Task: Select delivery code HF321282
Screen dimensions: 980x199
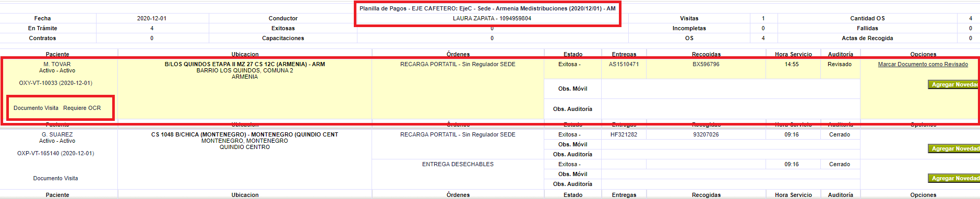Action: [624, 134]
